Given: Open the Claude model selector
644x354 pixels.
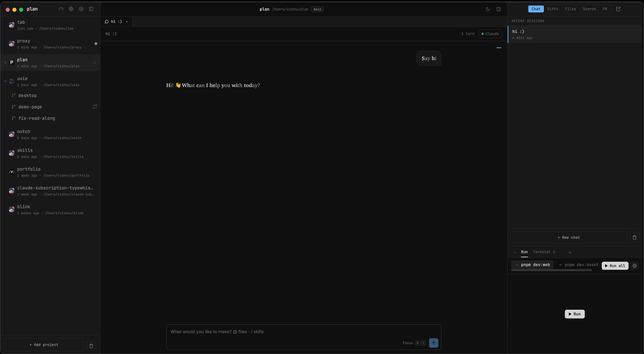Looking at the screenshot, I should click(490, 34).
